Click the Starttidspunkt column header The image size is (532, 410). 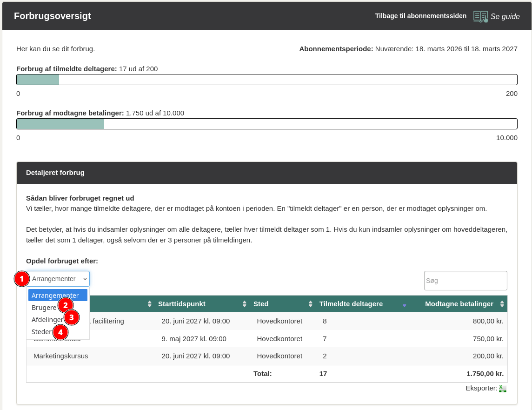coord(201,304)
